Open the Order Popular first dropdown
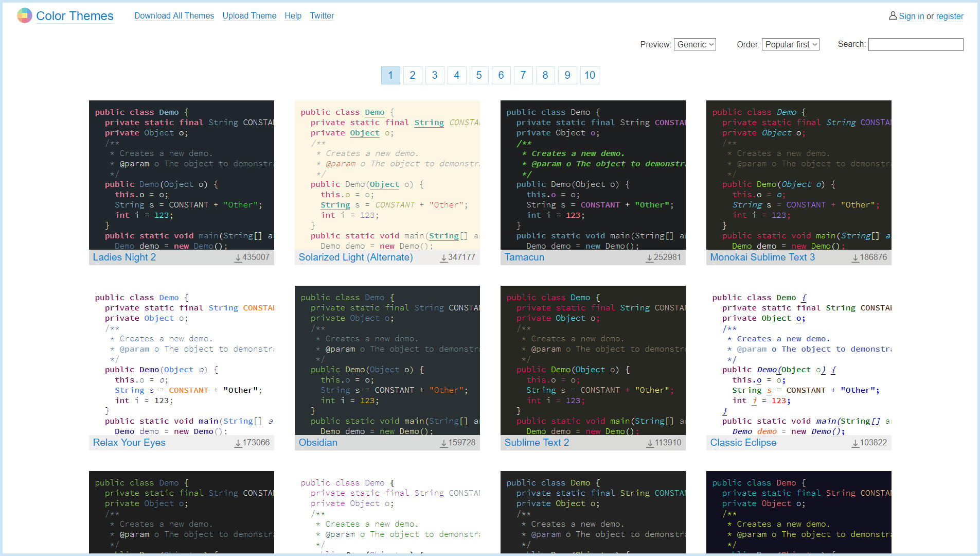This screenshot has width=980, height=556. (x=791, y=44)
